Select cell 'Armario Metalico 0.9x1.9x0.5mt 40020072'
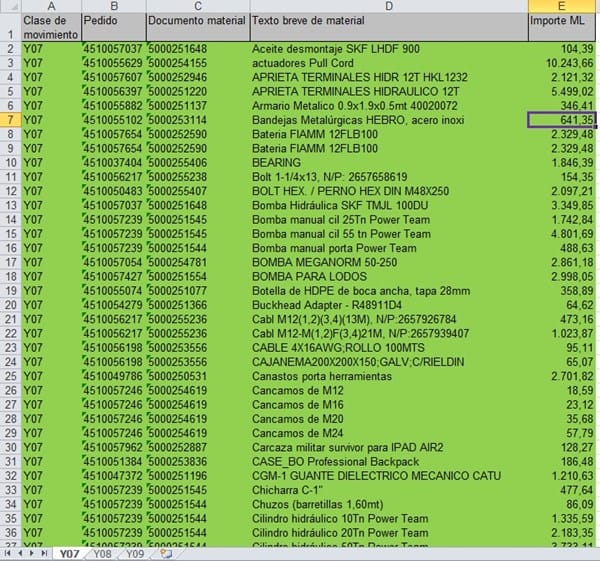The height and width of the screenshot is (561, 600). click(x=389, y=106)
